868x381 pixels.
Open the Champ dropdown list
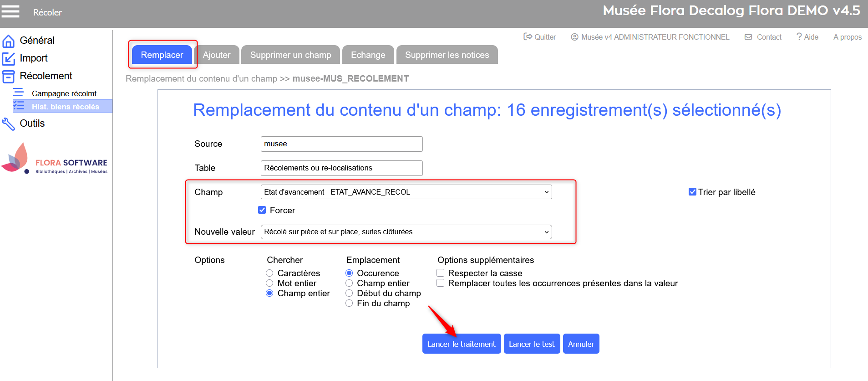click(406, 192)
